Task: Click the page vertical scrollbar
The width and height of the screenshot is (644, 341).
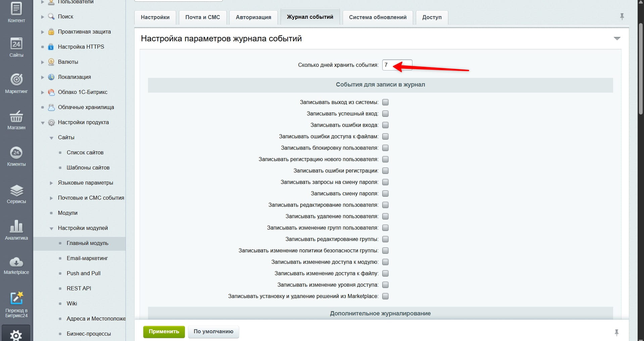Action: click(x=641, y=67)
